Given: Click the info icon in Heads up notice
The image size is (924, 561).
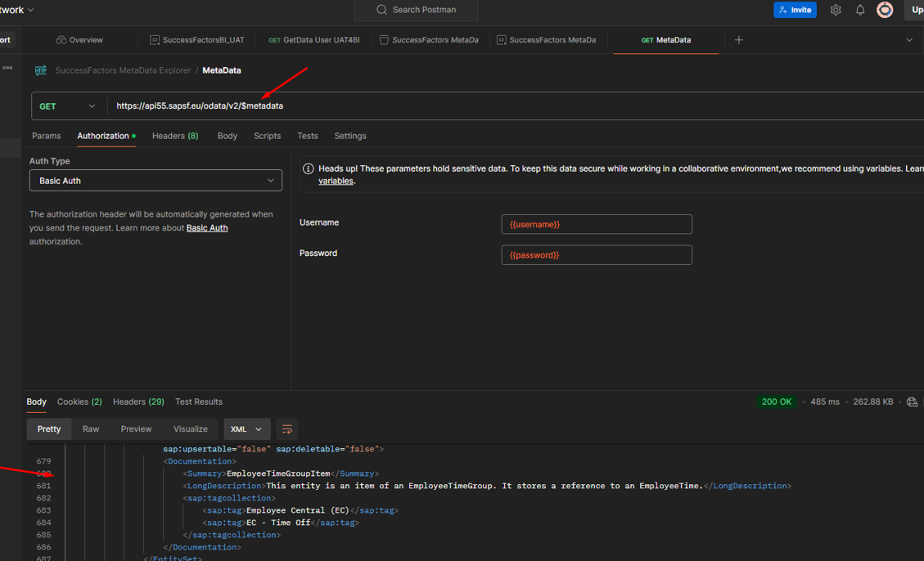Looking at the screenshot, I should [308, 169].
